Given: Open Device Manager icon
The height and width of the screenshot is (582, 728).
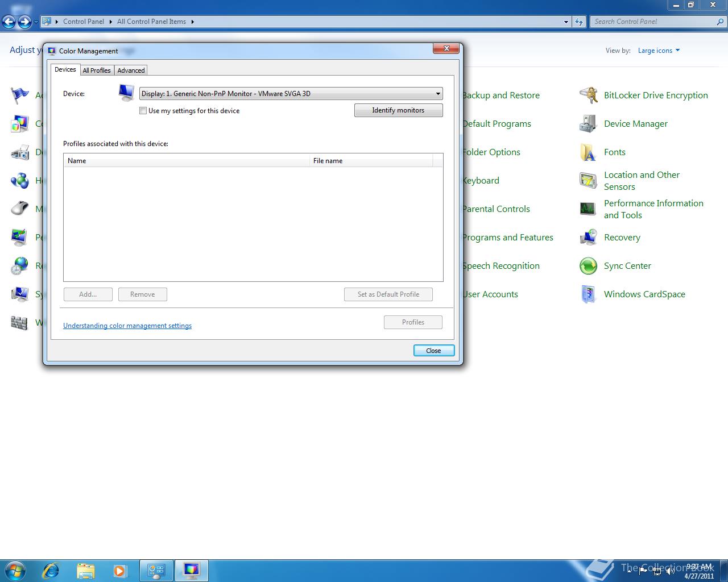Looking at the screenshot, I should click(x=588, y=123).
